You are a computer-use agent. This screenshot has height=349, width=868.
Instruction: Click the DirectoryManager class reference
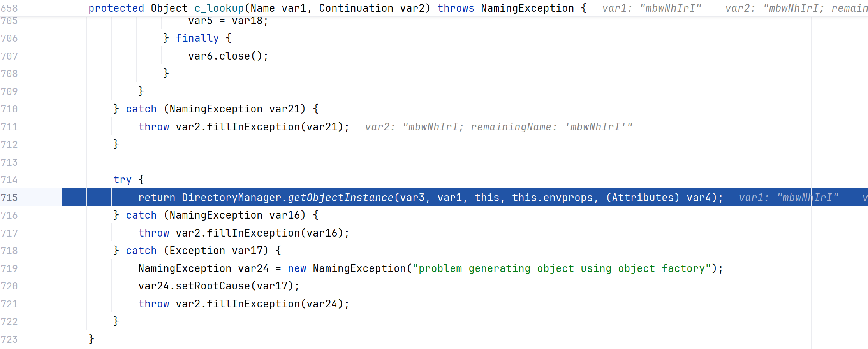click(232, 198)
